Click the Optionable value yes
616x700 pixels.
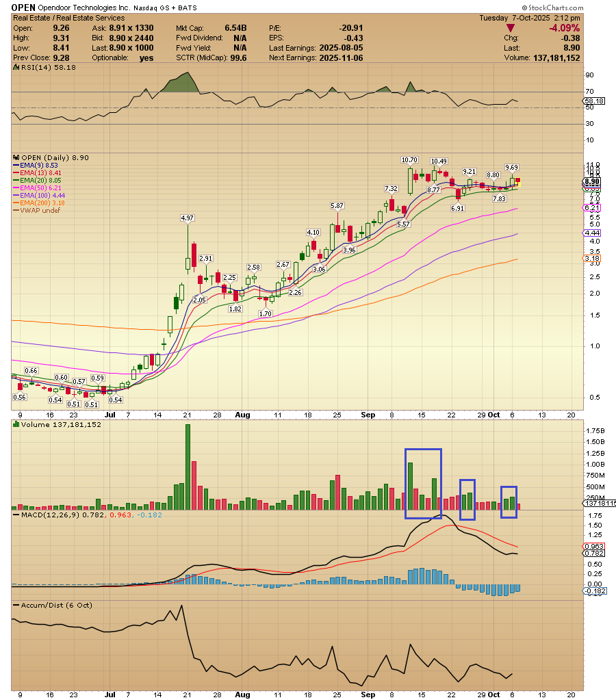(x=146, y=58)
